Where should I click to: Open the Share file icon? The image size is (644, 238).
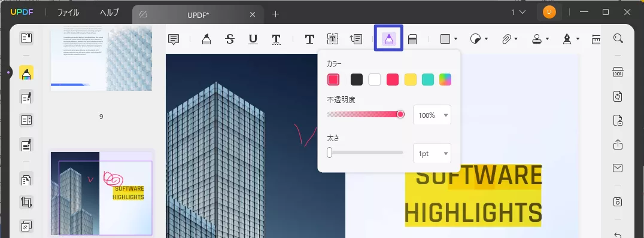coord(618,145)
